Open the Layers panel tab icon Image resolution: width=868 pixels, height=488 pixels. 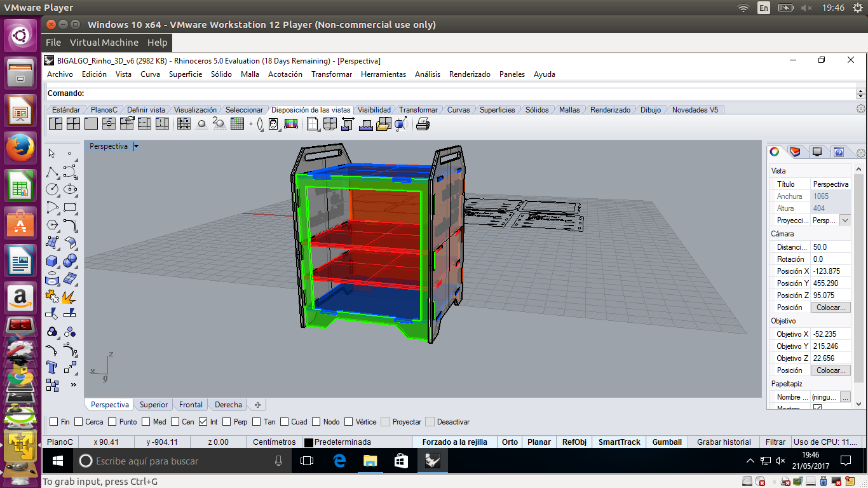(x=796, y=152)
